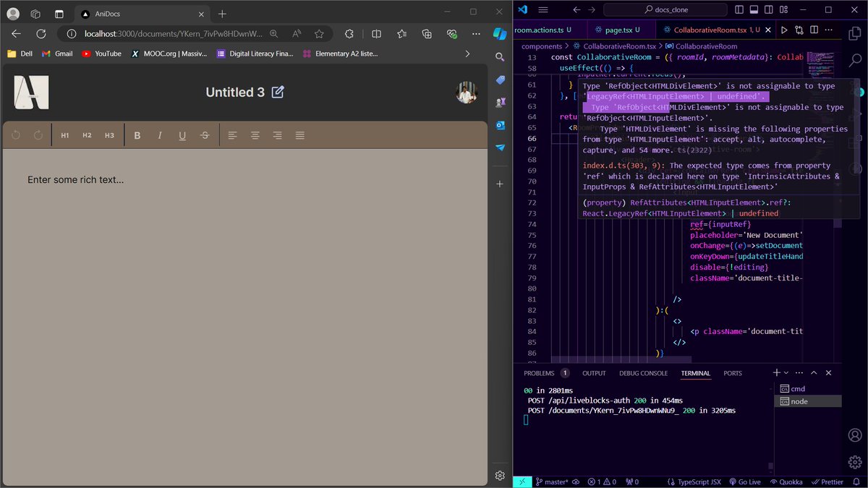The image size is (868, 488).
Task: Center align text in editor
Action: click(255, 135)
